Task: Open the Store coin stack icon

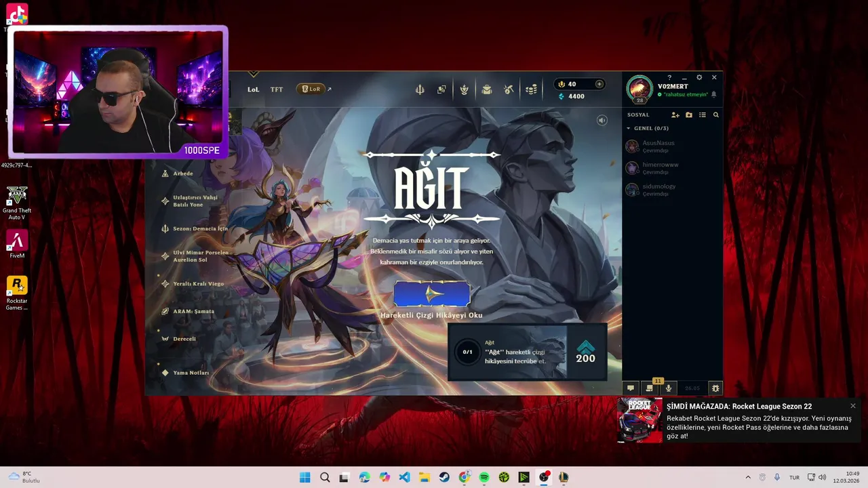Action: (x=531, y=89)
